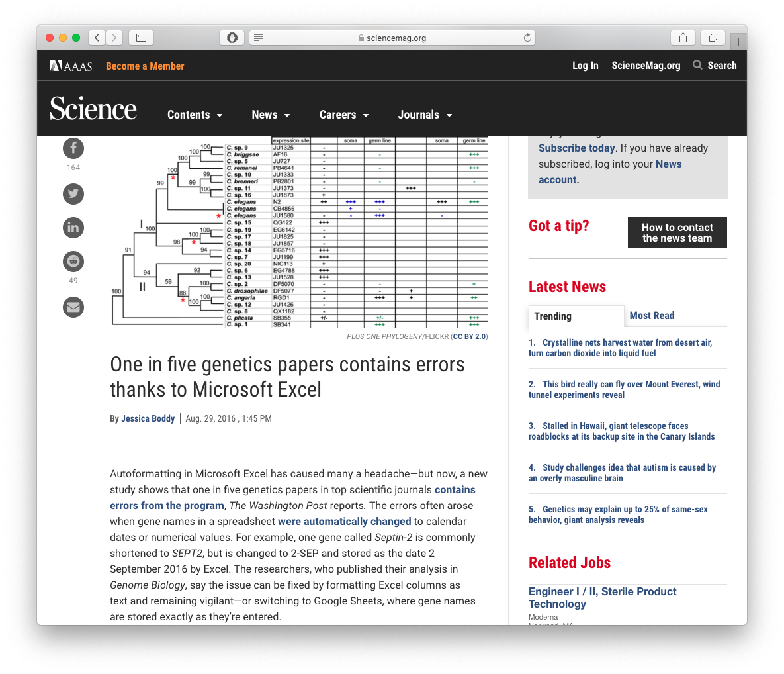Share the article on Reddit
This screenshot has width=784, height=674.
[x=73, y=262]
